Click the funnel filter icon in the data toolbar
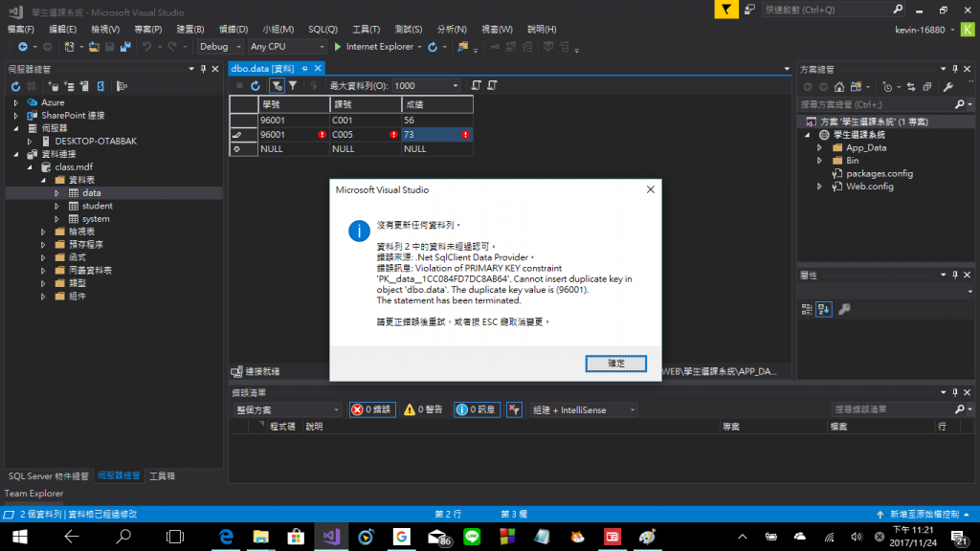The height and width of the screenshot is (551, 980). pos(293,85)
